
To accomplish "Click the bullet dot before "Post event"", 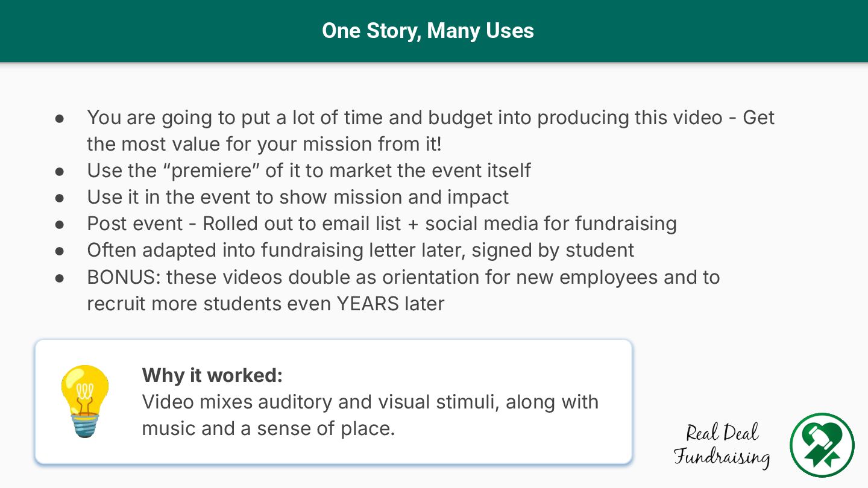I will point(60,224).
